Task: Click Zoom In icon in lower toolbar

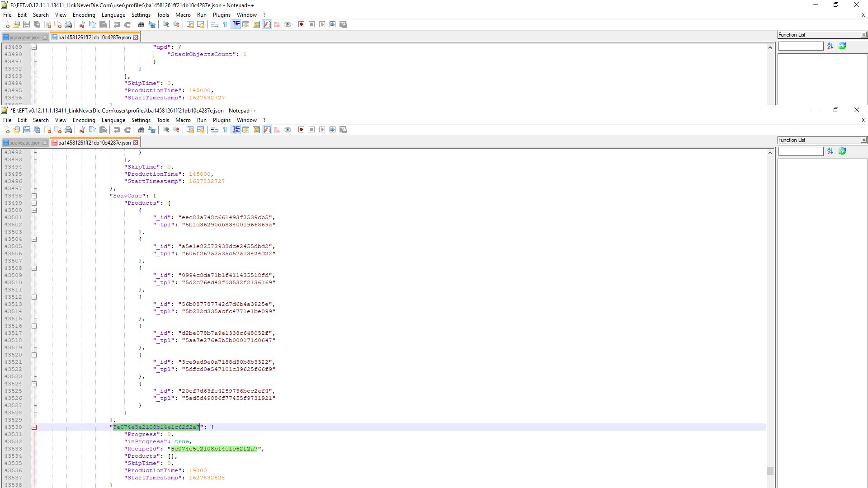Action: 166,130
